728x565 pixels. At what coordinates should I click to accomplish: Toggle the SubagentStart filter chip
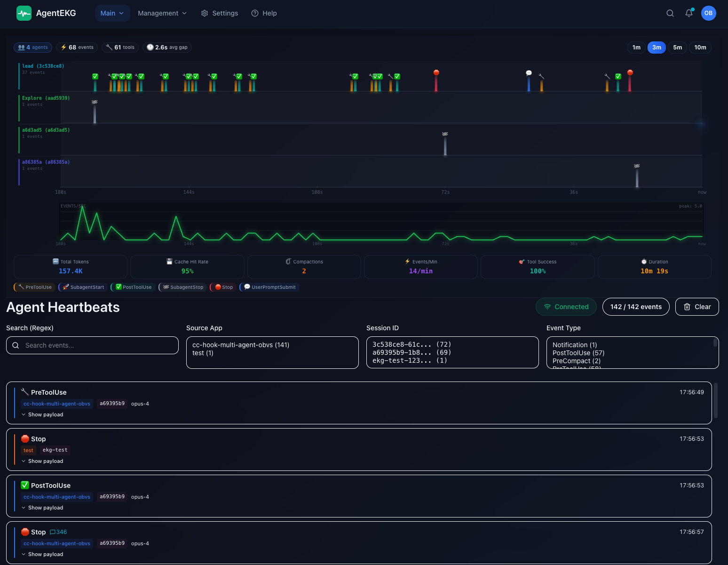click(84, 287)
